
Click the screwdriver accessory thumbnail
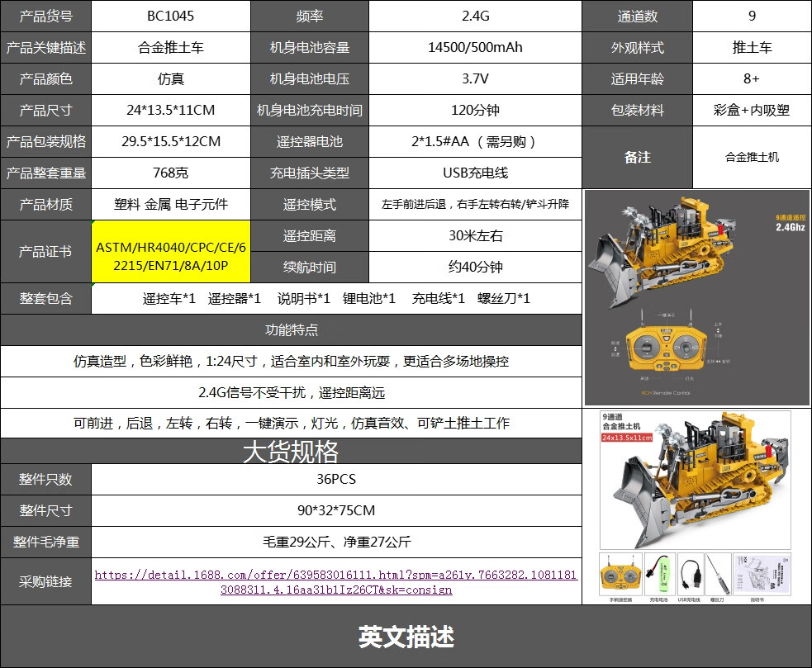click(x=718, y=575)
